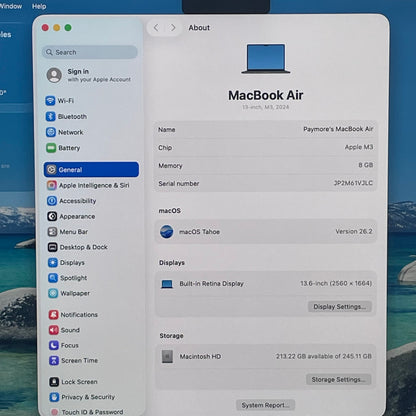Go forward with the right chevron

pos(173,28)
